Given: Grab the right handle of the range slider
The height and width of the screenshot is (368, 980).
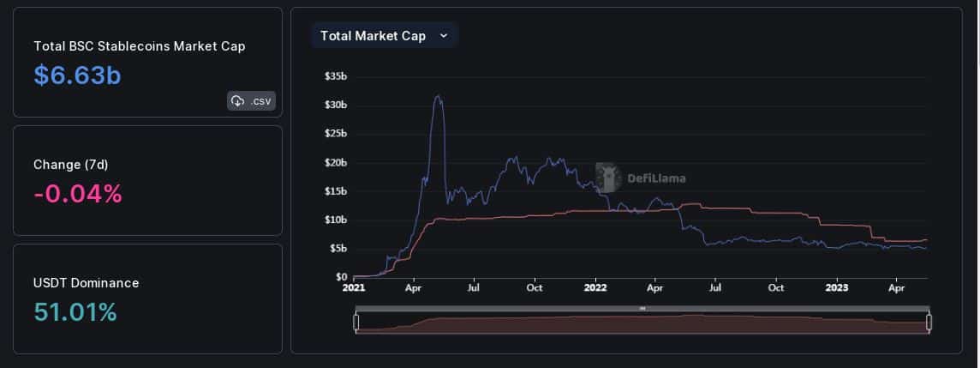Looking at the screenshot, I should pyautogui.click(x=929, y=323).
